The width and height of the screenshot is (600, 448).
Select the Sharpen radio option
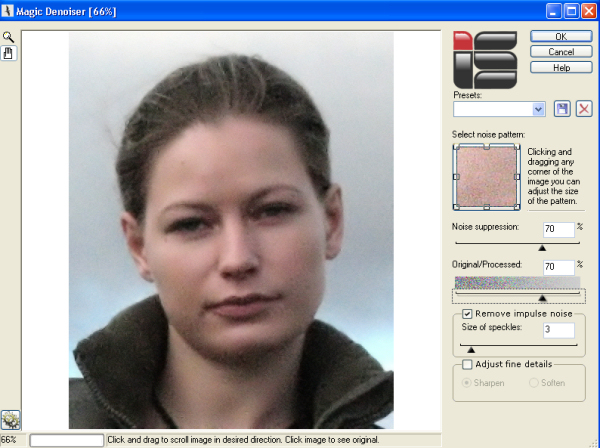click(x=466, y=383)
